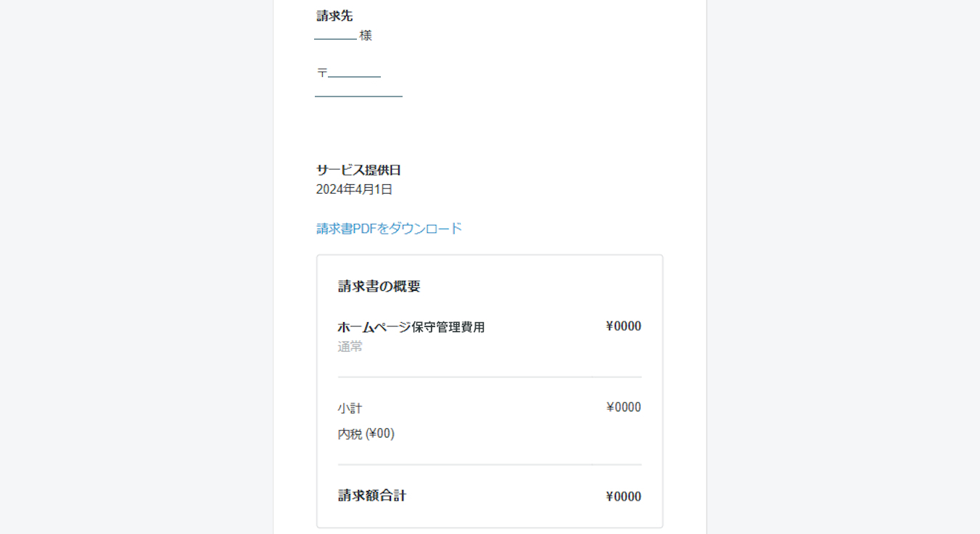Screen dimensions: 980x534
Task: Select the サービス提供日 heading
Action: [x=360, y=170]
